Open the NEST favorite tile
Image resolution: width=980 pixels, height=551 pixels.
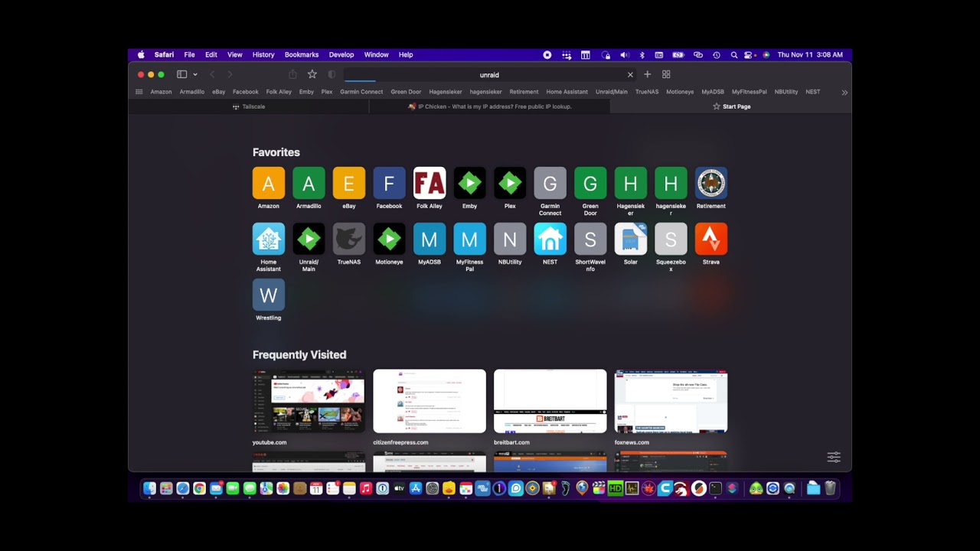550,240
